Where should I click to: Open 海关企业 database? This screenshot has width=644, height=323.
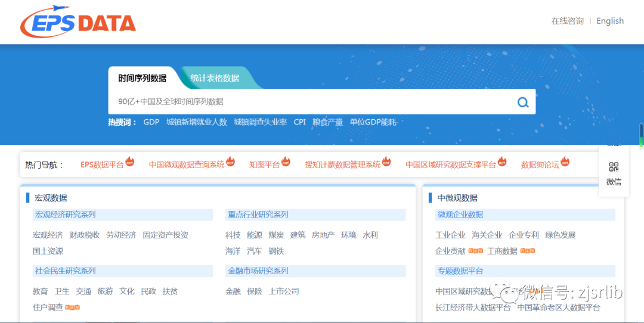(x=487, y=235)
